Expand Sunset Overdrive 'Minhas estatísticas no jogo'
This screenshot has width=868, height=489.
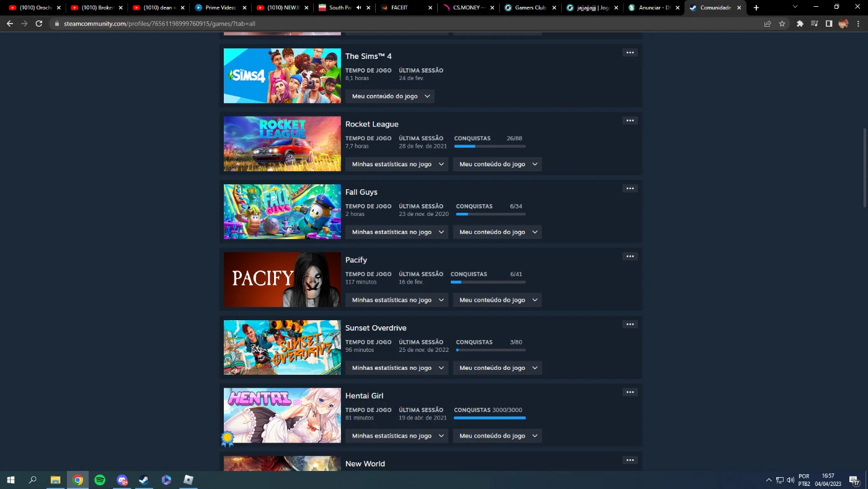tap(397, 368)
